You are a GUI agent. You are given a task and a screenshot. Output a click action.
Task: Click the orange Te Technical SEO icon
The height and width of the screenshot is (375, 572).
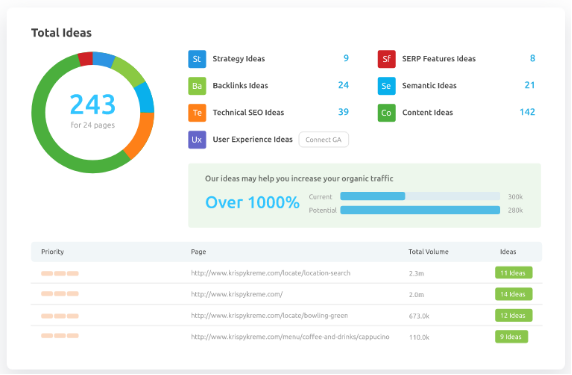pos(197,113)
